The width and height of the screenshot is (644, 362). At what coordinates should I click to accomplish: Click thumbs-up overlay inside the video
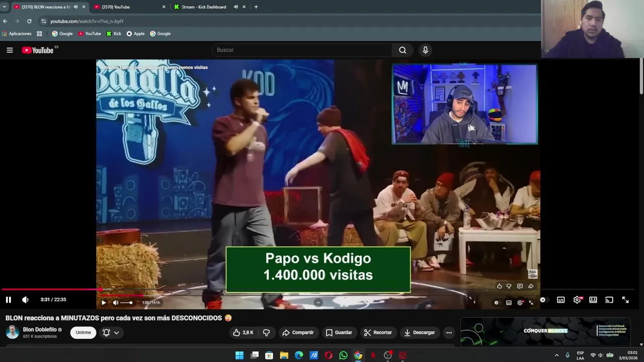click(x=499, y=286)
